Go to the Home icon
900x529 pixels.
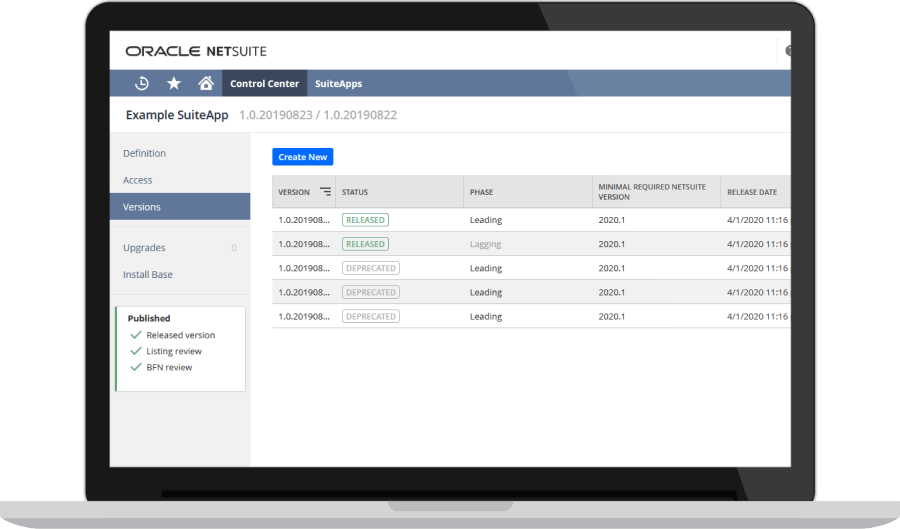click(206, 84)
